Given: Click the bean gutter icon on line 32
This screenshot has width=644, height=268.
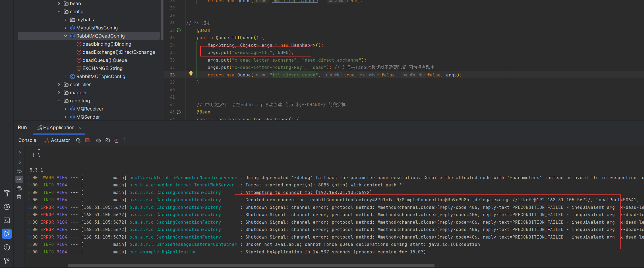Looking at the screenshot, I should [179, 30].
